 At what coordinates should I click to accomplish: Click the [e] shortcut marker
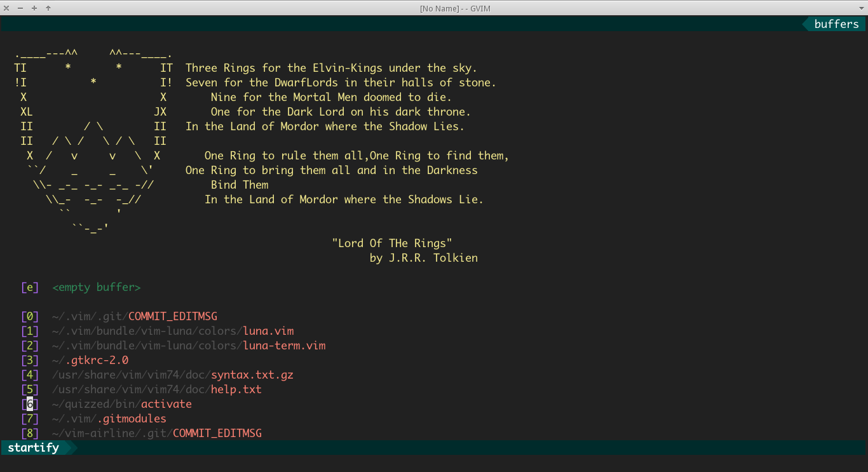(30, 287)
